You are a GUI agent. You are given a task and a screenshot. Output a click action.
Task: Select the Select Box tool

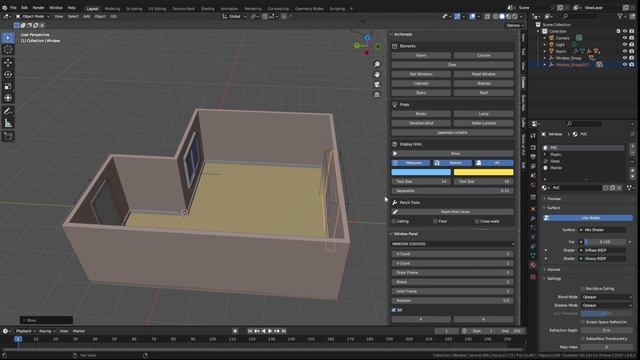8,38
